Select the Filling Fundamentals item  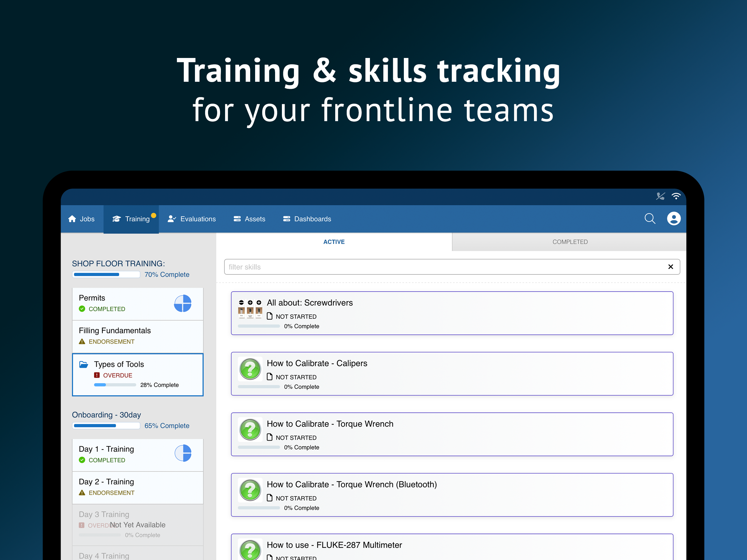[138, 336]
